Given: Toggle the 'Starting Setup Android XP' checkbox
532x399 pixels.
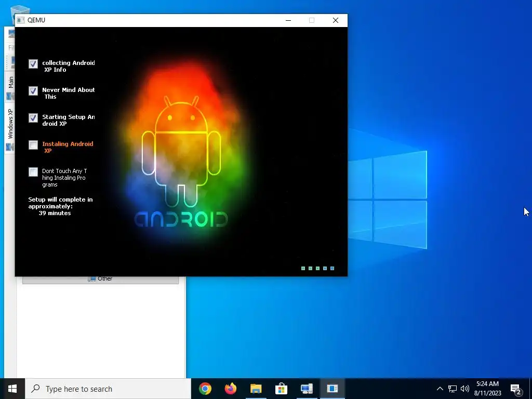Looking at the screenshot, I should click(33, 118).
